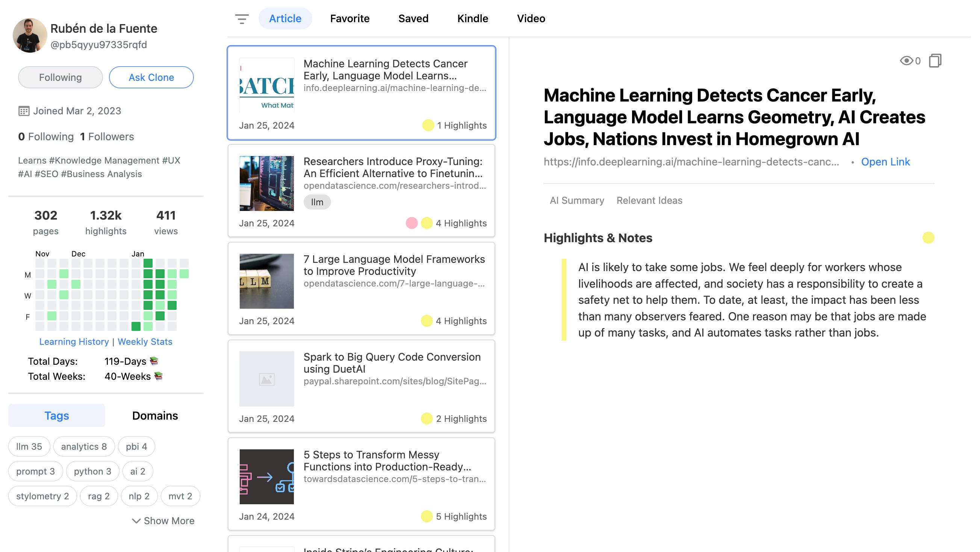Open the 5 Steps article thumbnail
Viewport: 980px width, 552px height.
coord(267,477)
